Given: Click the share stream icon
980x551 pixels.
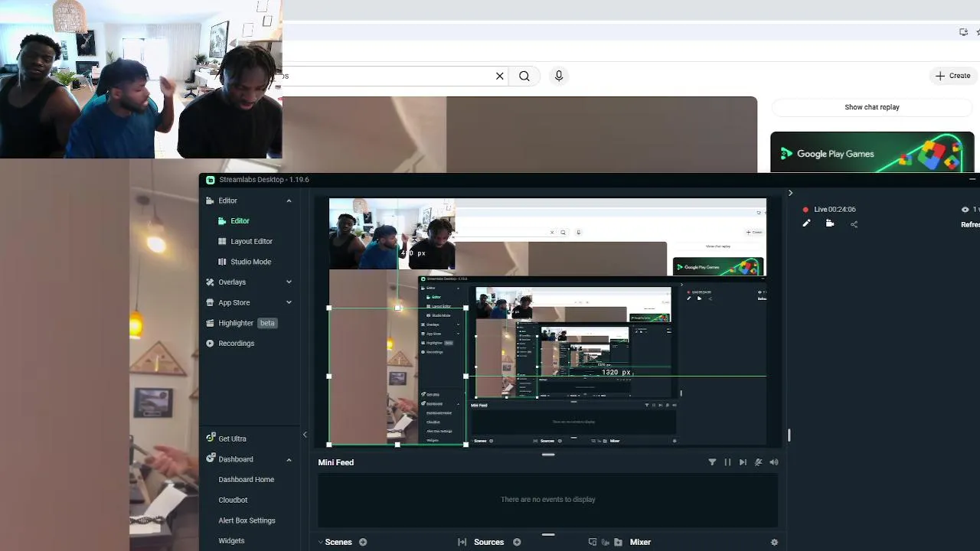Looking at the screenshot, I should [854, 224].
